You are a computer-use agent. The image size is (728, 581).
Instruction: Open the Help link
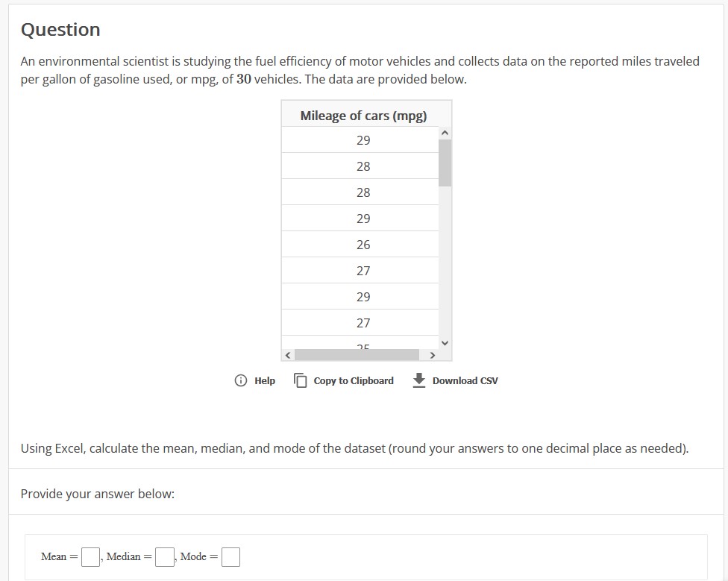pyautogui.click(x=264, y=380)
